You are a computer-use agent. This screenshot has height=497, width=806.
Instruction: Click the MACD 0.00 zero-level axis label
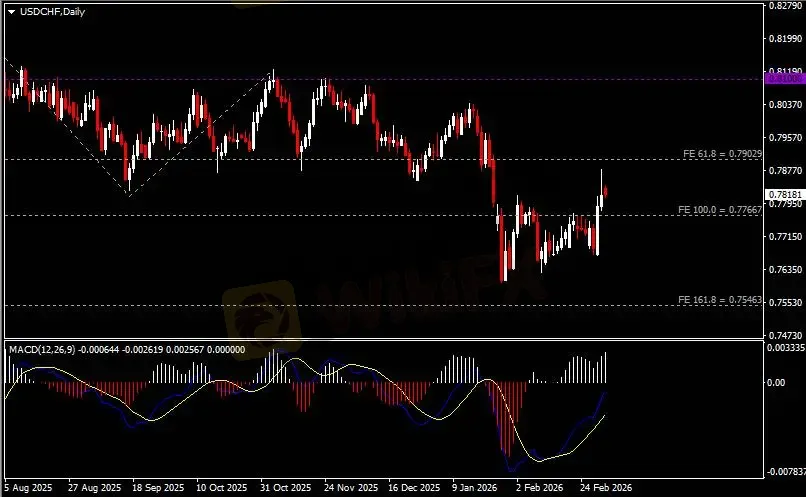click(x=775, y=382)
